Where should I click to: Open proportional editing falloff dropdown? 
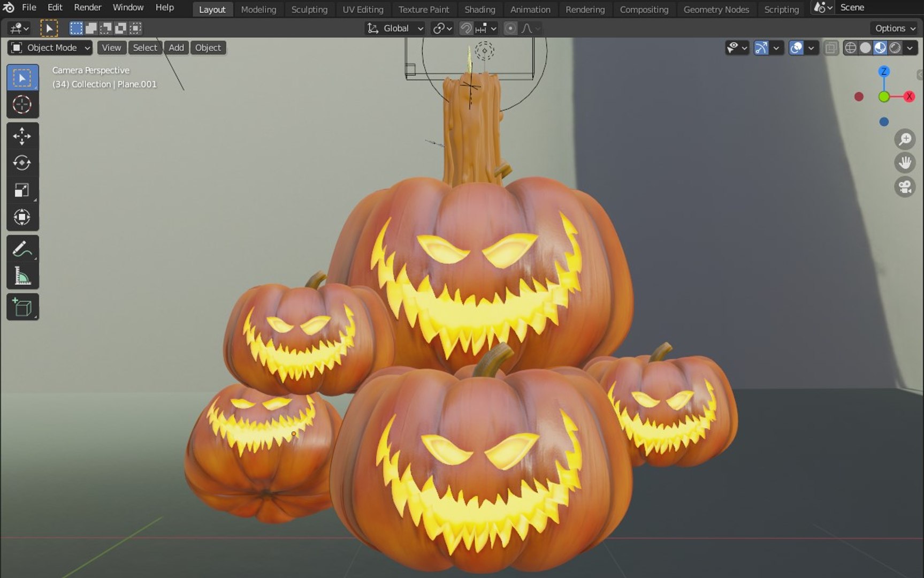531,28
